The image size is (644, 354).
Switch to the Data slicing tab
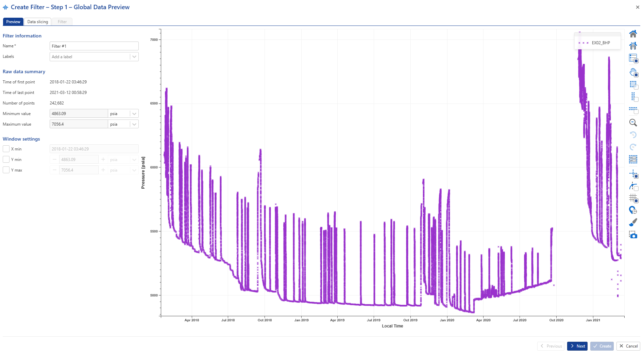[38, 22]
